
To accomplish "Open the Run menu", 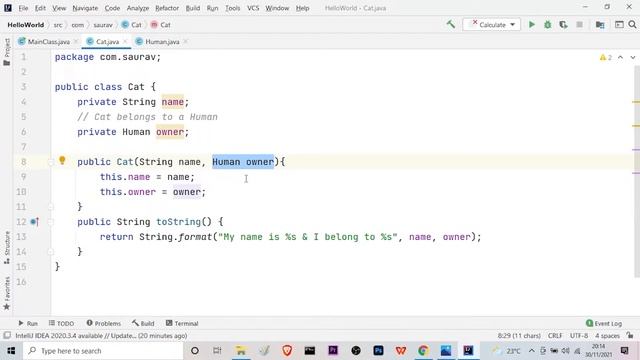I will coord(212,8).
